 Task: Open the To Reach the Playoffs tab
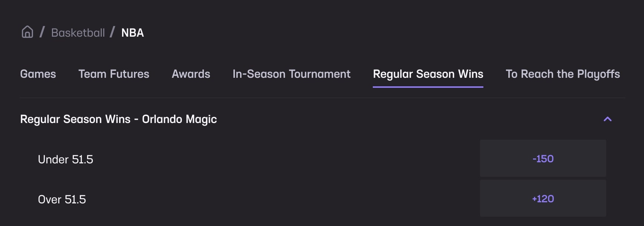point(562,74)
